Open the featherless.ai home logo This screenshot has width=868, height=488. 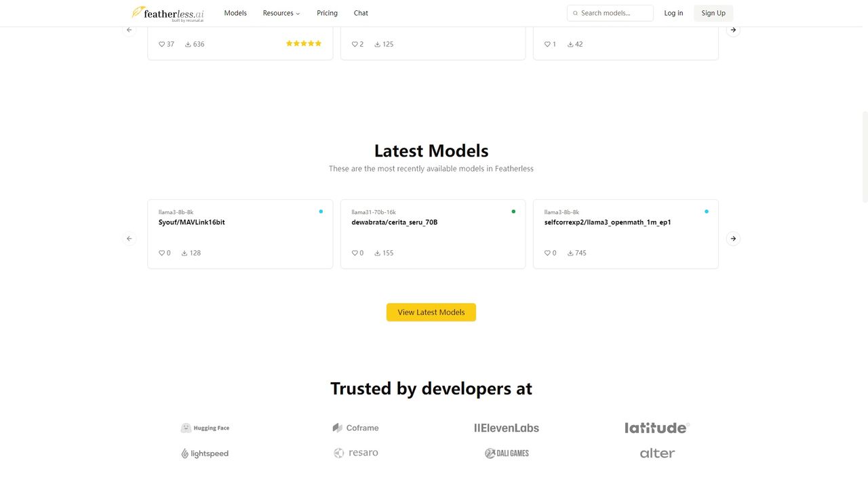coord(167,13)
